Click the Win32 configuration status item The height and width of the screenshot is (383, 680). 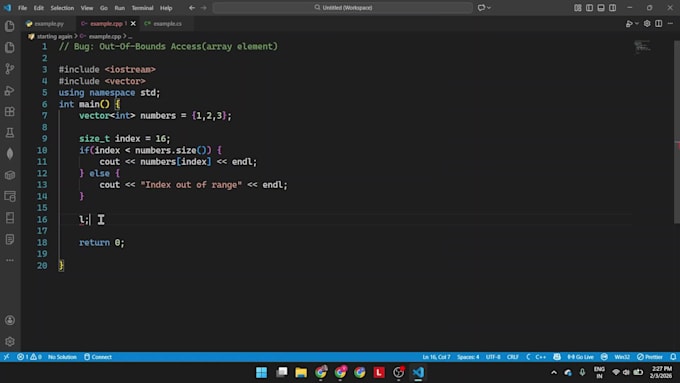pos(622,357)
